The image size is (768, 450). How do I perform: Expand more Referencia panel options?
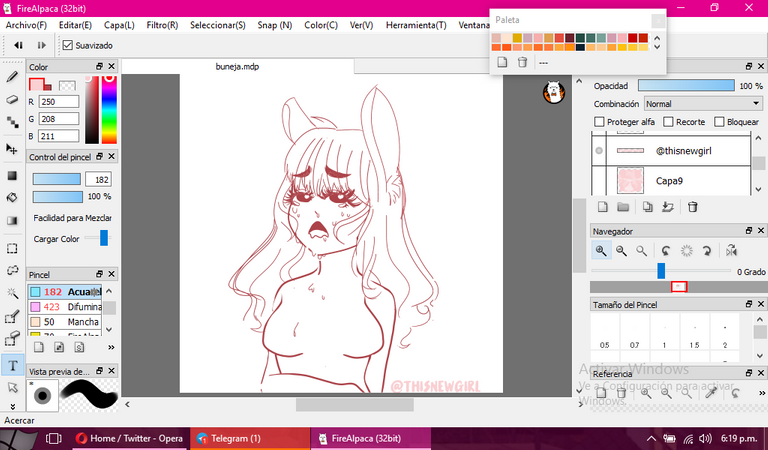click(762, 393)
